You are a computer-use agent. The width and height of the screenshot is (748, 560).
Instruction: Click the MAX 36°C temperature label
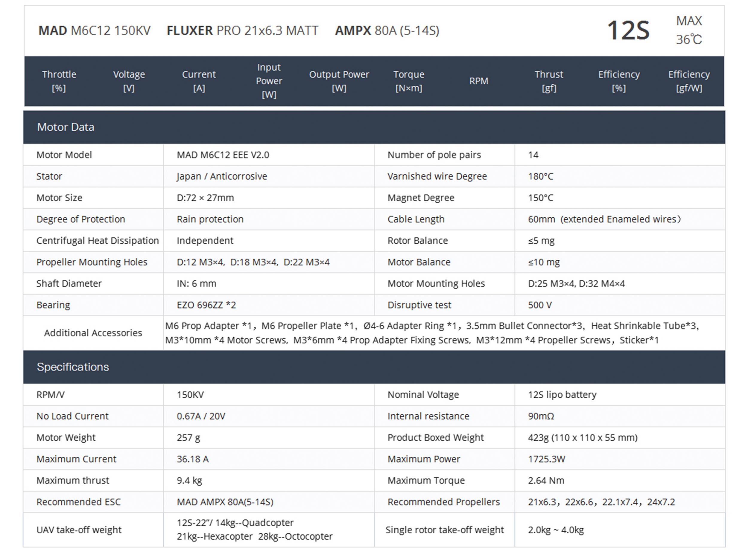689,30
